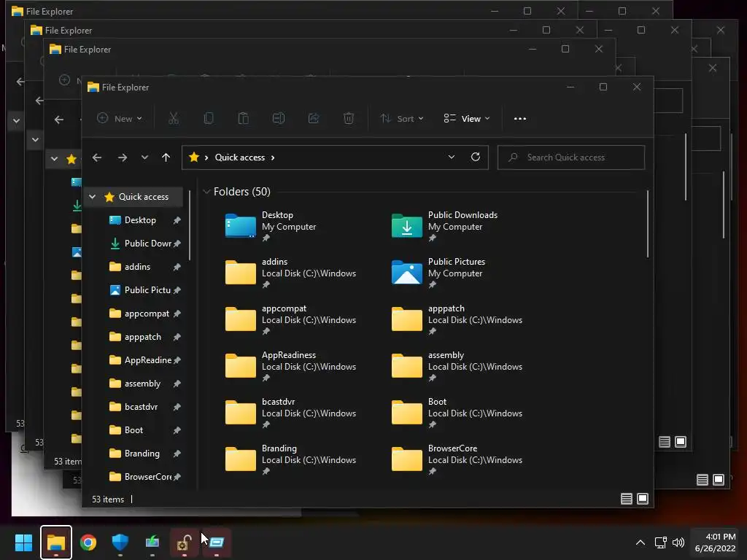Click Back arrow in the third File Explorer window
This screenshot has height=560, width=747.
[58, 120]
